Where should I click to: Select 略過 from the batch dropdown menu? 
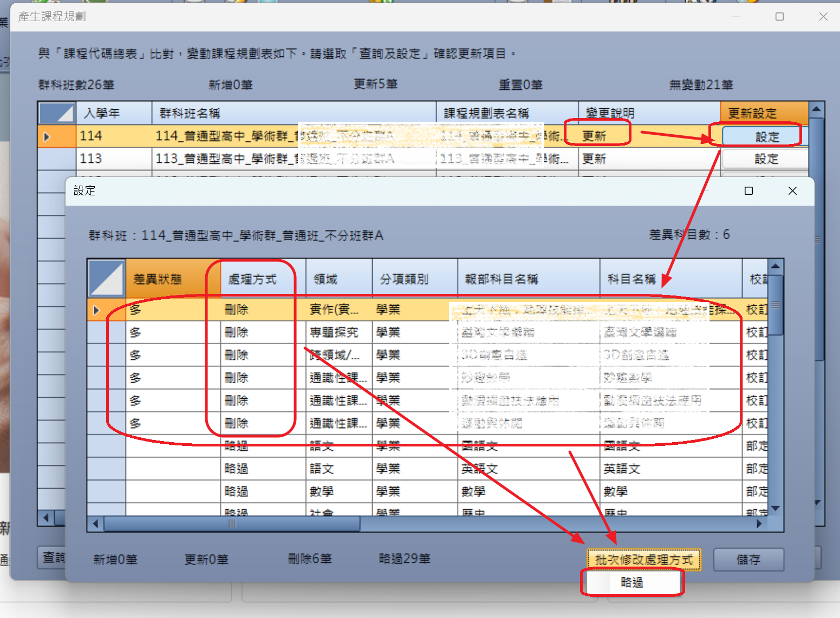pyautogui.click(x=632, y=582)
